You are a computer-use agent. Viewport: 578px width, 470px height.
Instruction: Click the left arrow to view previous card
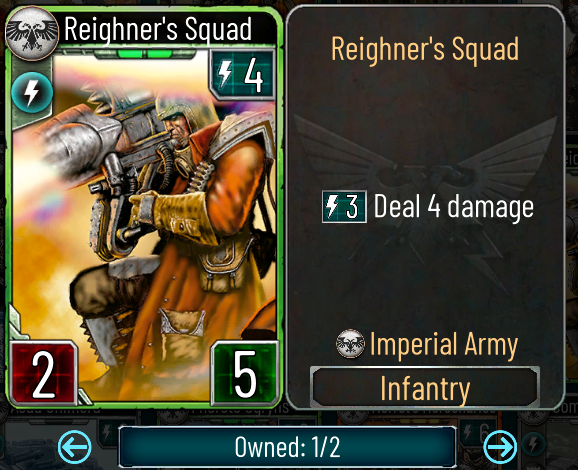coord(75,447)
